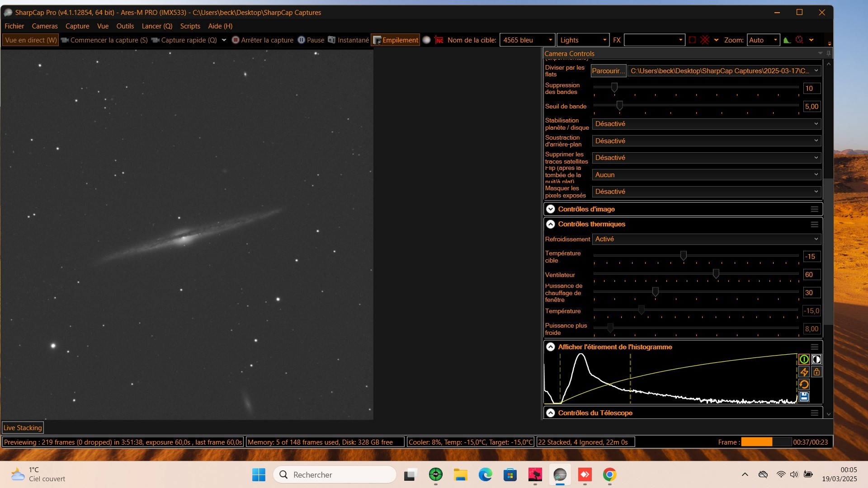Click the Contrôles thermiques hamburger menu icon
Screen dimensions: 868x488
click(814, 224)
